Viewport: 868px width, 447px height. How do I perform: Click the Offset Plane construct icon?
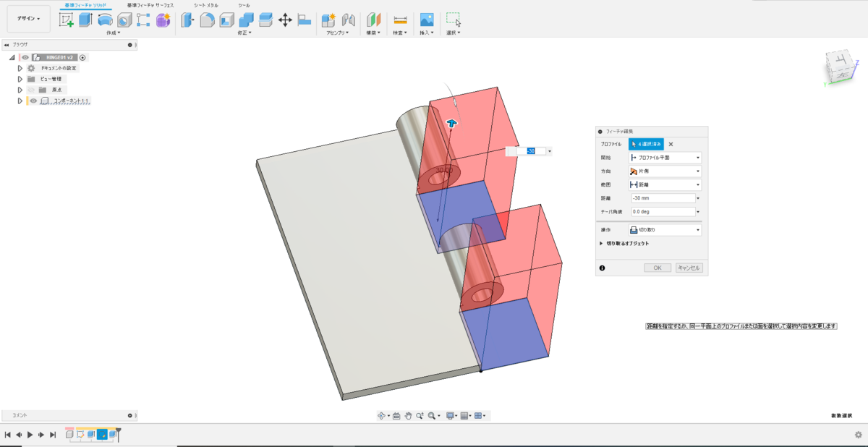tap(373, 20)
